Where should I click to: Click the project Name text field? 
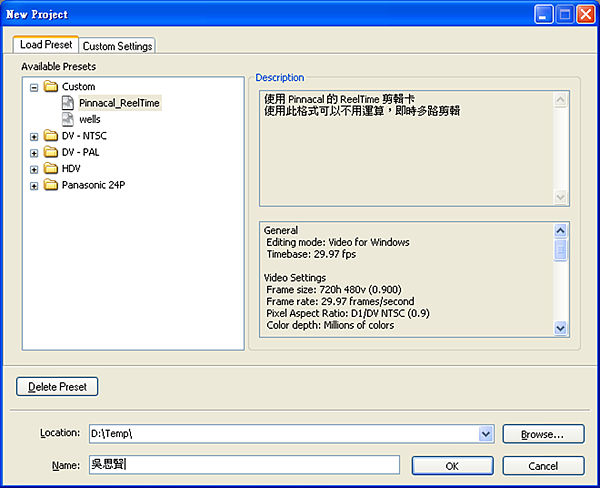coord(245,465)
